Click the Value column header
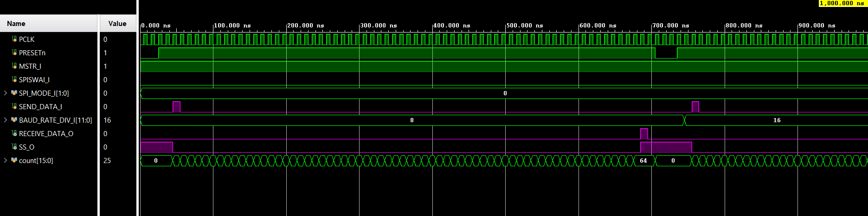The height and width of the screenshot is (216, 868). point(118,24)
